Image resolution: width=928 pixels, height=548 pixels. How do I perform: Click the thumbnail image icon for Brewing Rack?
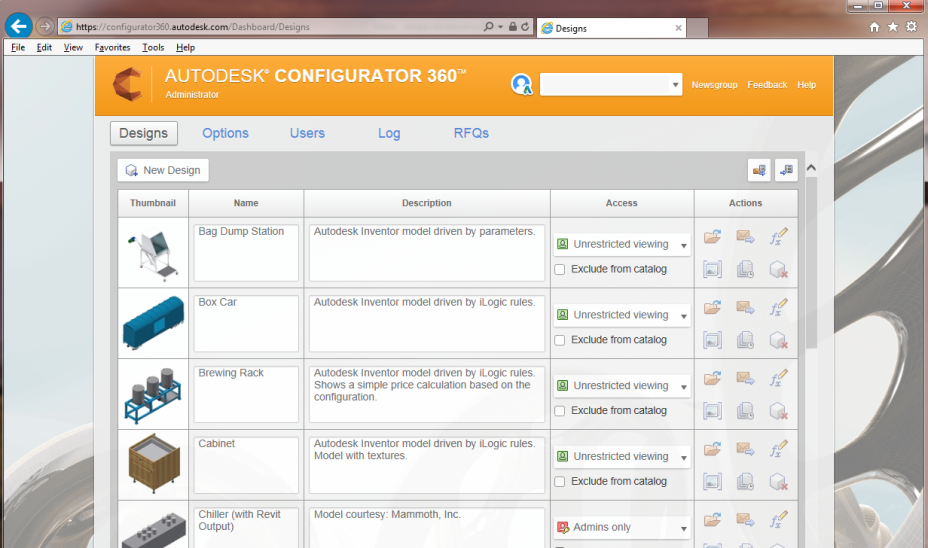pyautogui.click(x=713, y=411)
